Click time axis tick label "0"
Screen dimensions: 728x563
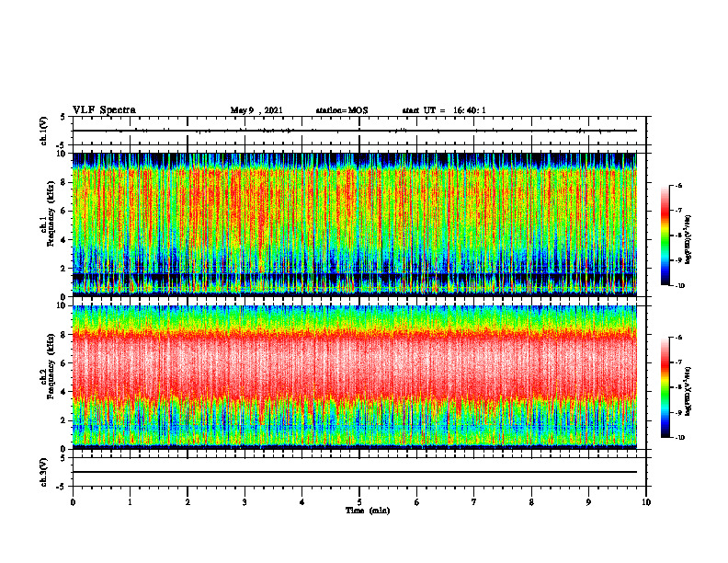tap(73, 502)
